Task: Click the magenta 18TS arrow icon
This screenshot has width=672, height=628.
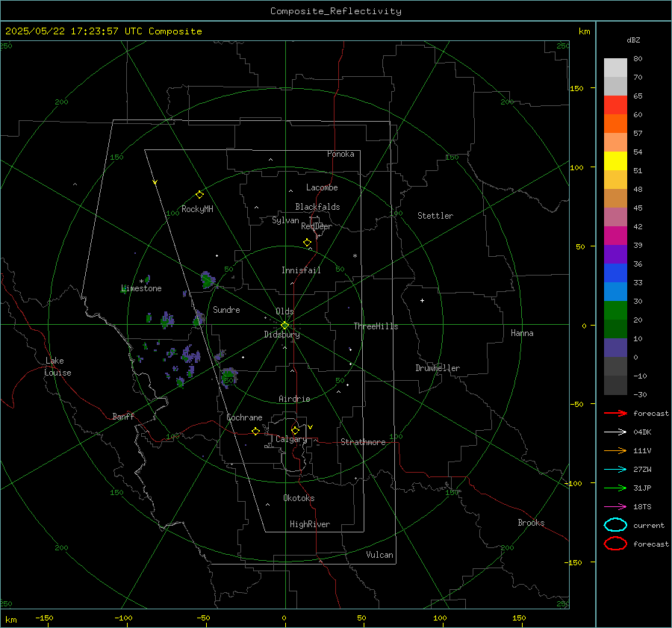Action: tap(615, 507)
